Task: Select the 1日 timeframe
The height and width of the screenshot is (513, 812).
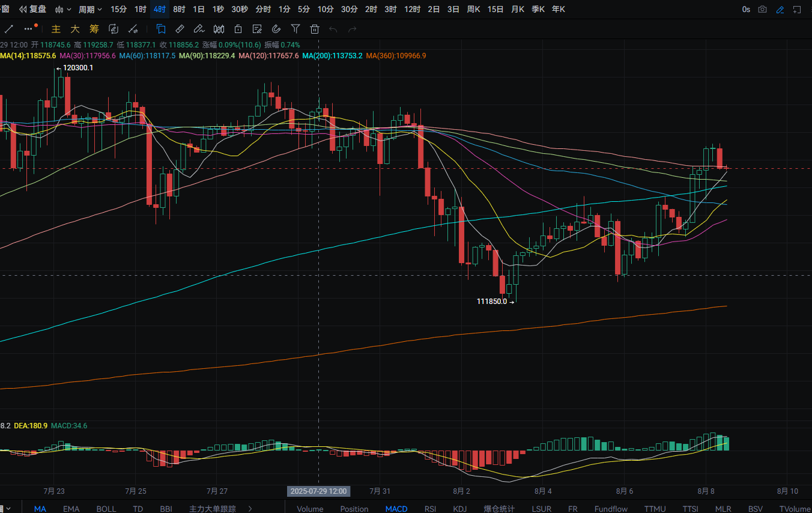Action: [x=198, y=10]
